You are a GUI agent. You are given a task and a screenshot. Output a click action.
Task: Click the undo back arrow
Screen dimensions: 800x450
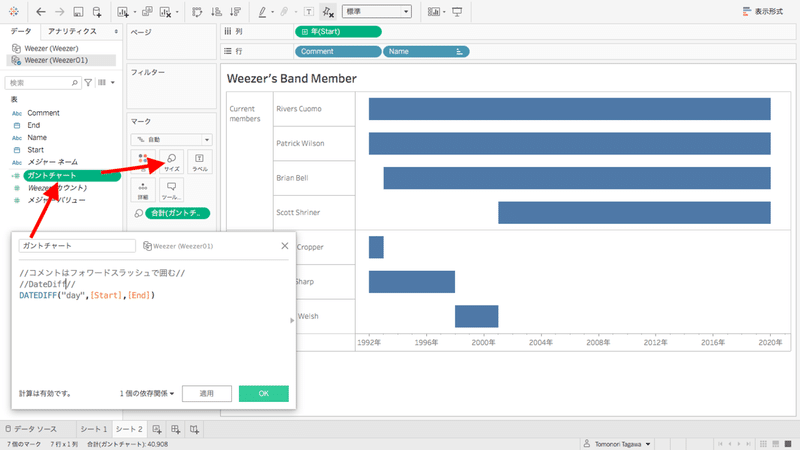tap(41, 11)
